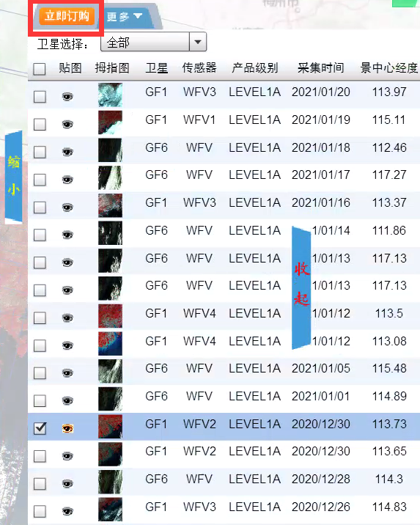This screenshot has width=420, height=525.
Task: Toggle the eye icon for row with longitude 113.37
Action: pyautogui.click(x=67, y=208)
